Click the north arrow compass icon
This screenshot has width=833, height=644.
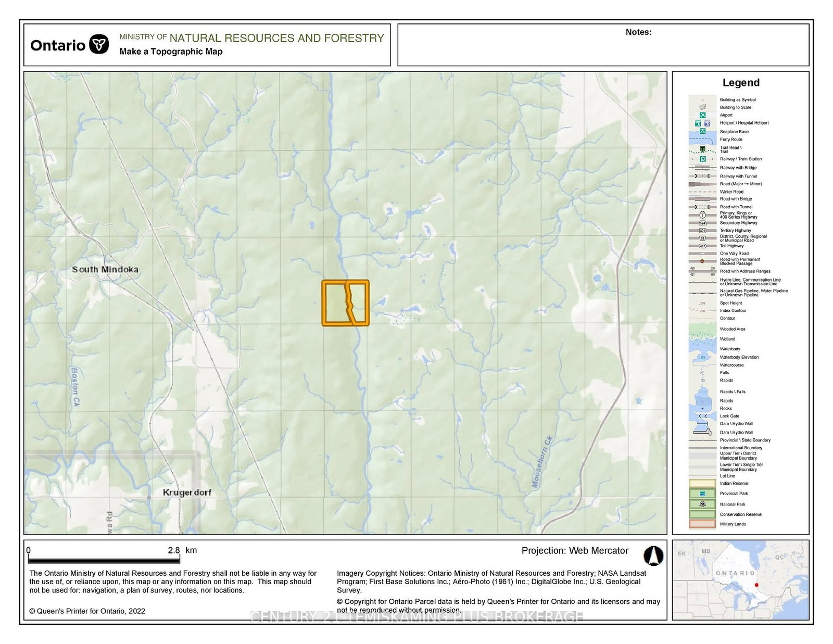click(x=653, y=555)
